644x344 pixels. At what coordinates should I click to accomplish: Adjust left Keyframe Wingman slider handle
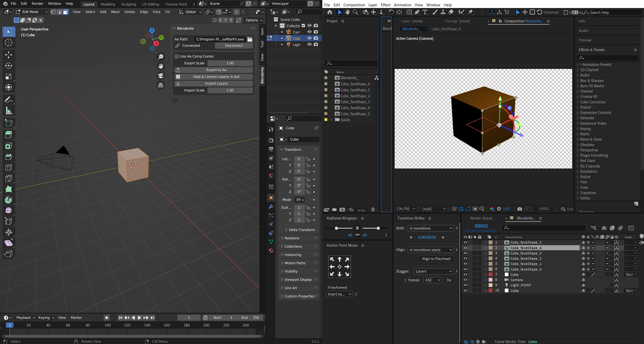tap(336, 228)
